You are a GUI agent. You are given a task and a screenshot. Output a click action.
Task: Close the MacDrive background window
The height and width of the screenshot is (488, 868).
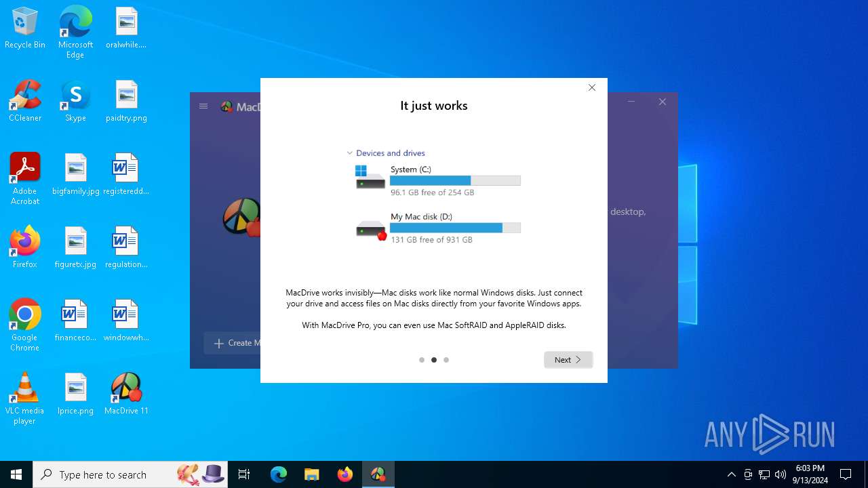(663, 102)
